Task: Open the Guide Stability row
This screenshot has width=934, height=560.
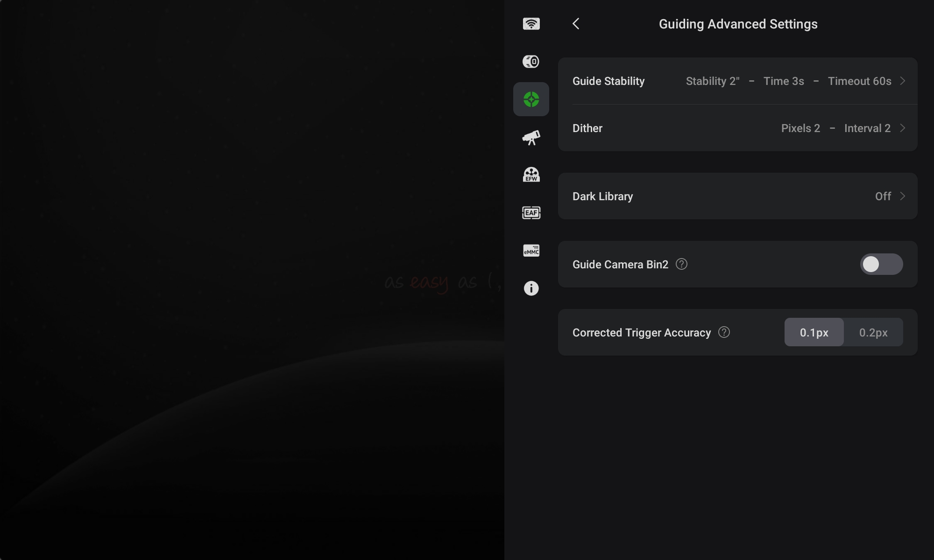Action: pyautogui.click(x=737, y=81)
